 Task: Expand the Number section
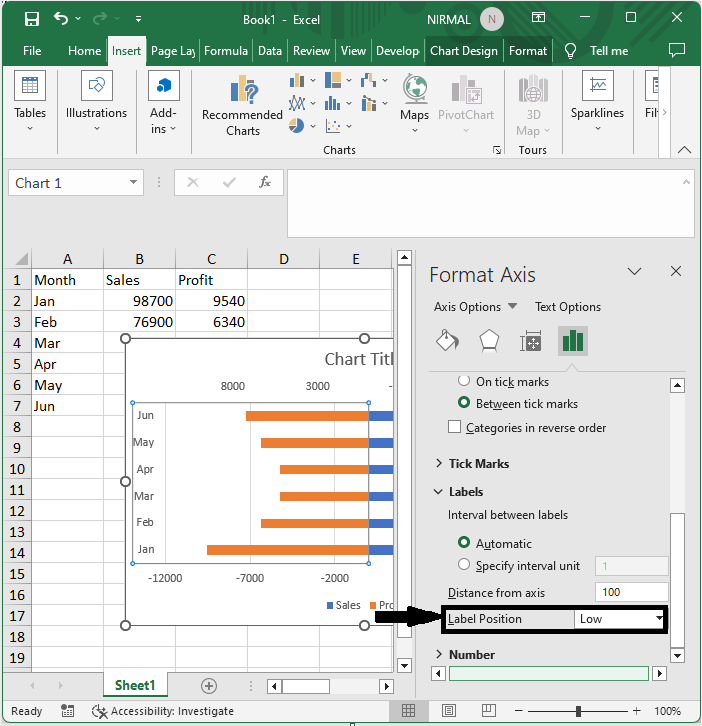point(471,654)
